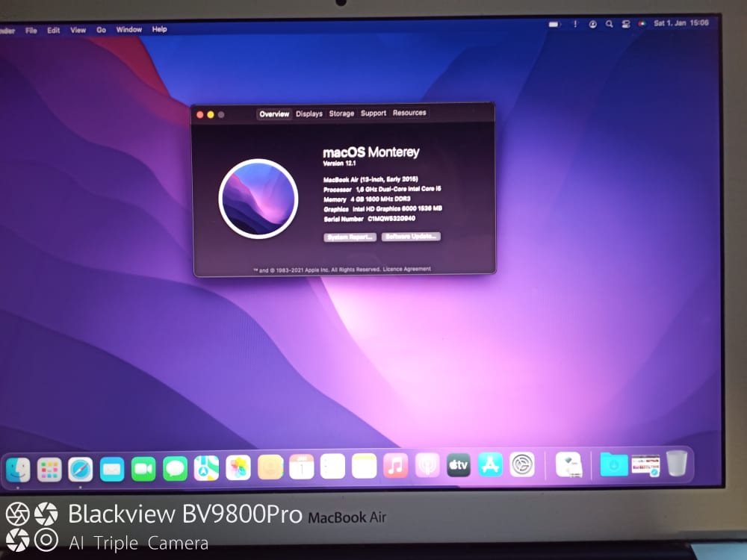
Task: Switch to the Support tab
Action: pos(373,113)
